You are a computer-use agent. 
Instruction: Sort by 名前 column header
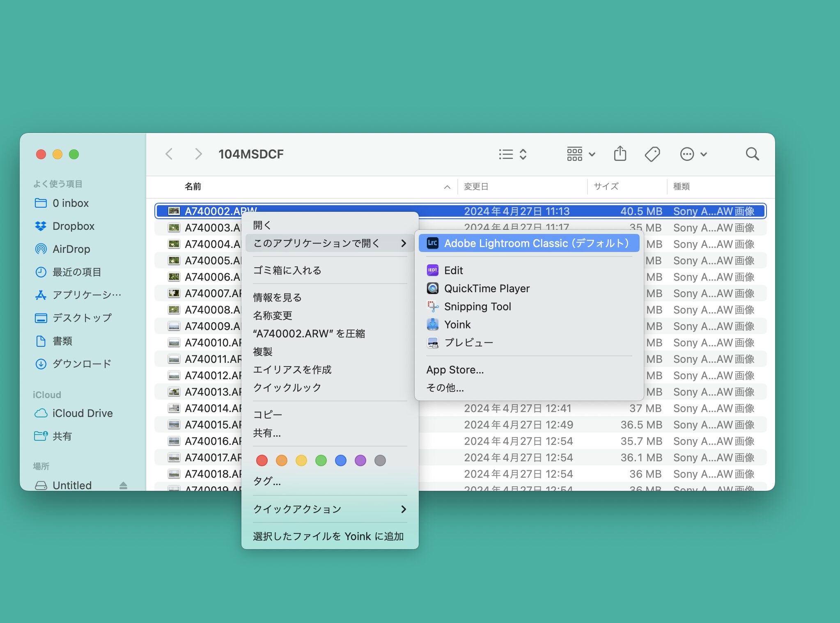(193, 186)
